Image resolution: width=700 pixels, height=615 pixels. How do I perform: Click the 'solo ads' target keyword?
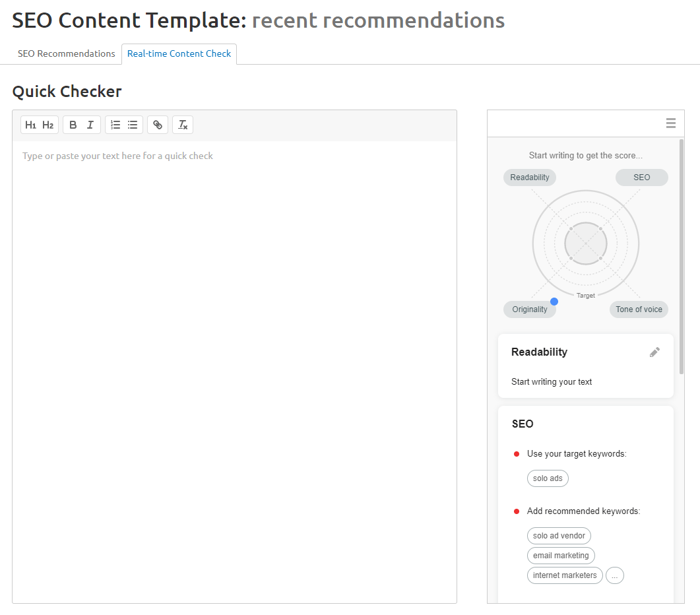tap(548, 478)
